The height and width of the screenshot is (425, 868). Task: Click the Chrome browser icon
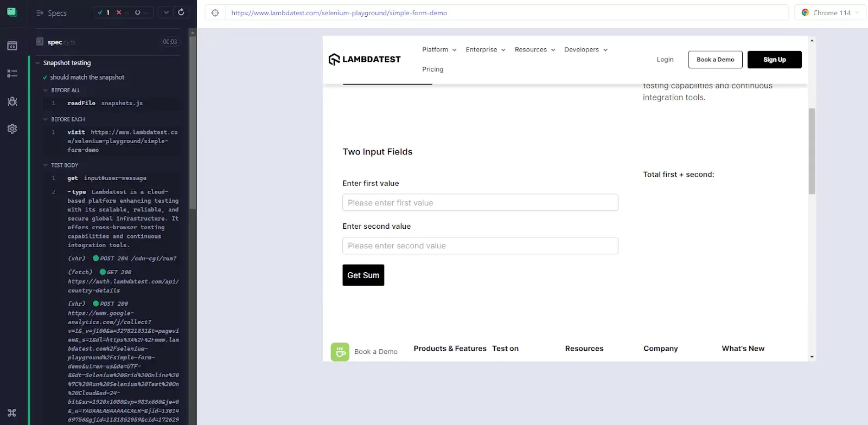click(x=805, y=12)
